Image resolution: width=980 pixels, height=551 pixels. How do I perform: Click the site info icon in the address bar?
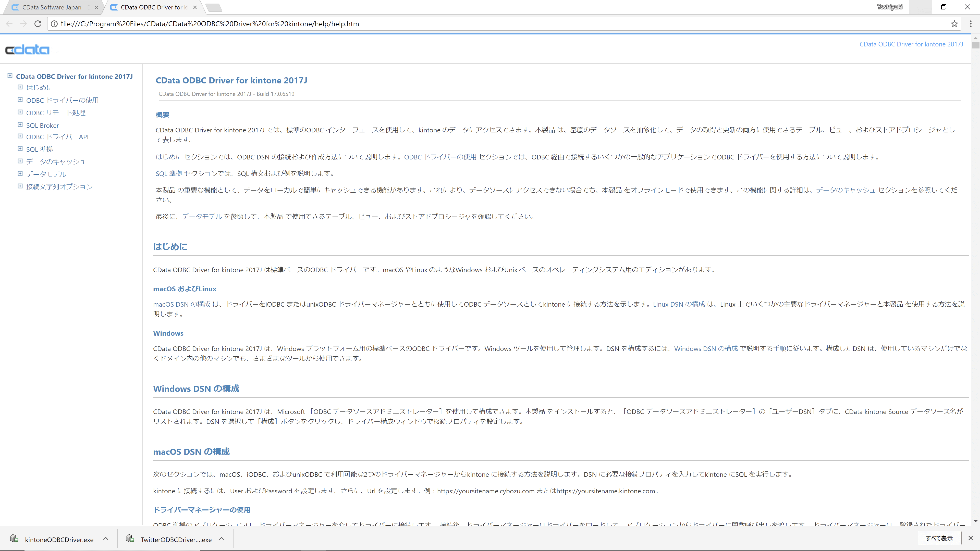pos(54,23)
